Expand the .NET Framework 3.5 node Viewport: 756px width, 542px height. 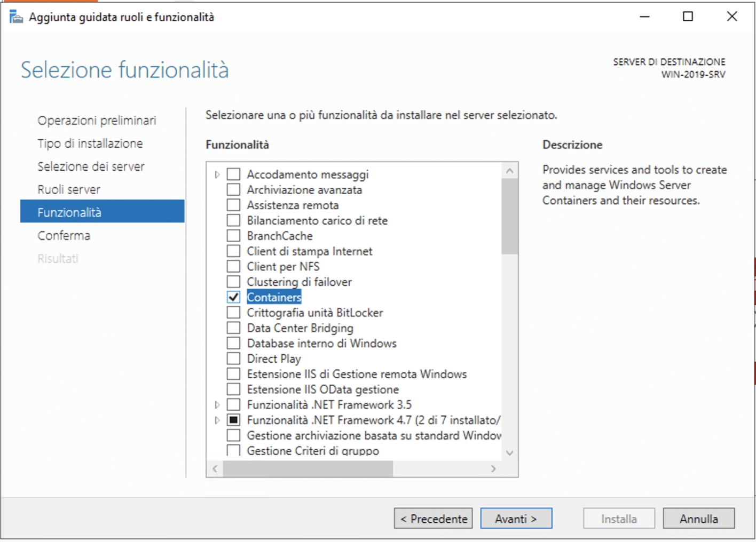pyautogui.click(x=217, y=405)
